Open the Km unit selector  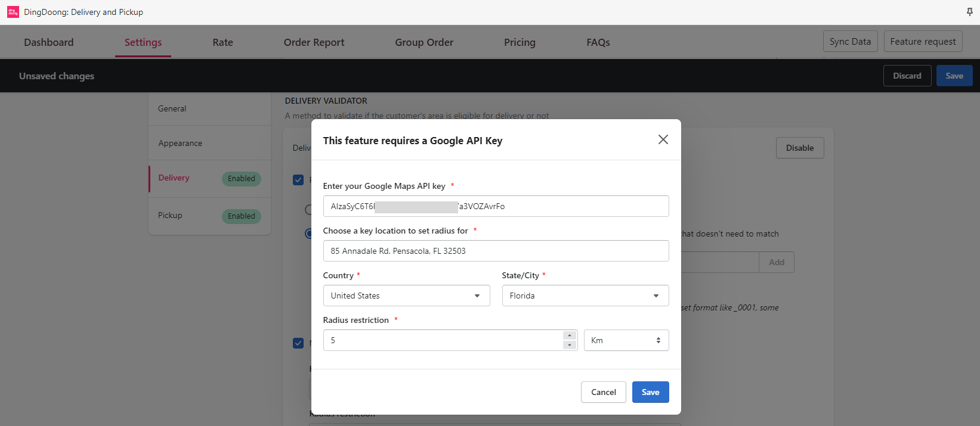[x=626, y=340]
